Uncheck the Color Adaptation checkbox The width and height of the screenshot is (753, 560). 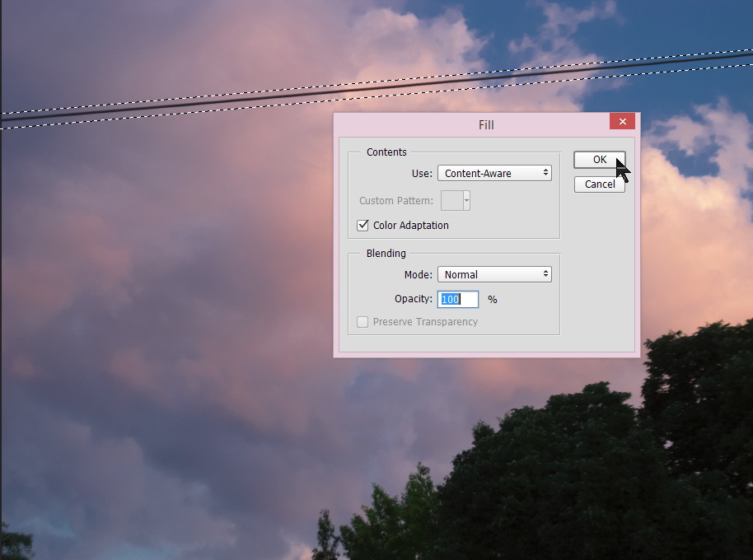point(362,225)
